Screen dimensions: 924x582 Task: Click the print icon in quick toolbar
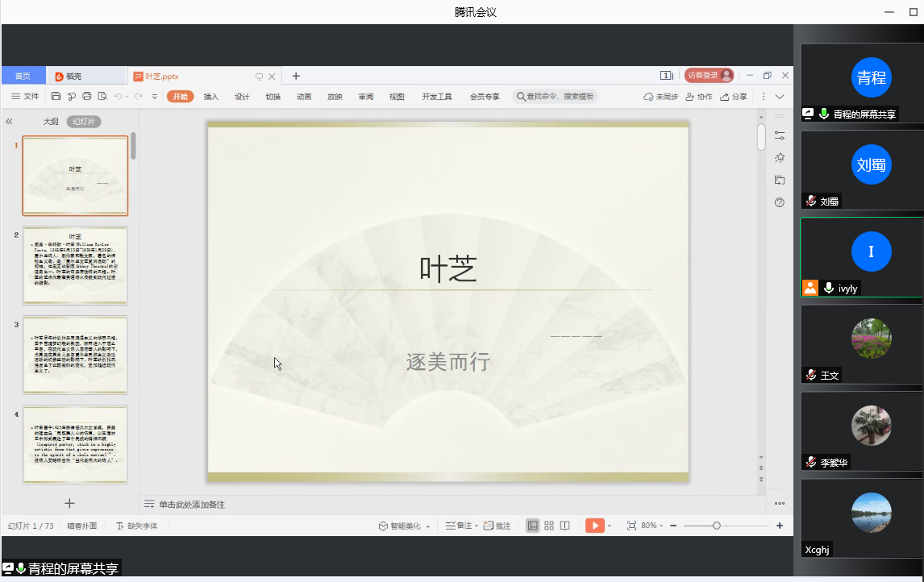[87, 97]
